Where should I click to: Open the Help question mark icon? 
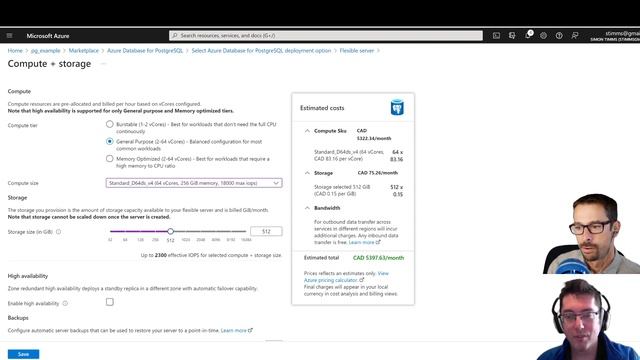coord(559,36)
